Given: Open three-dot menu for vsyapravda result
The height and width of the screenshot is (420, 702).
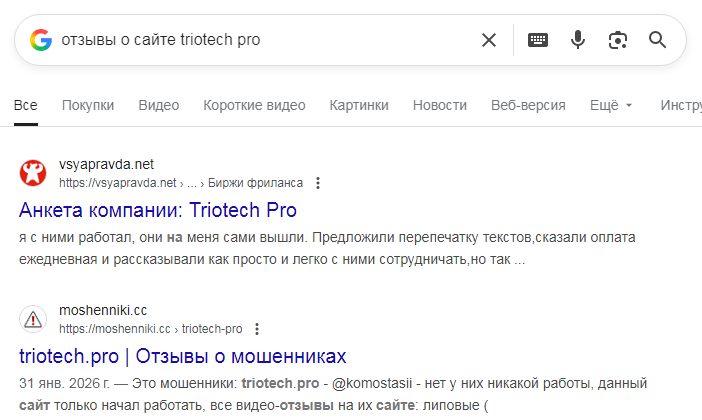Looking at the screenshot, I should [x=318, y=183].
